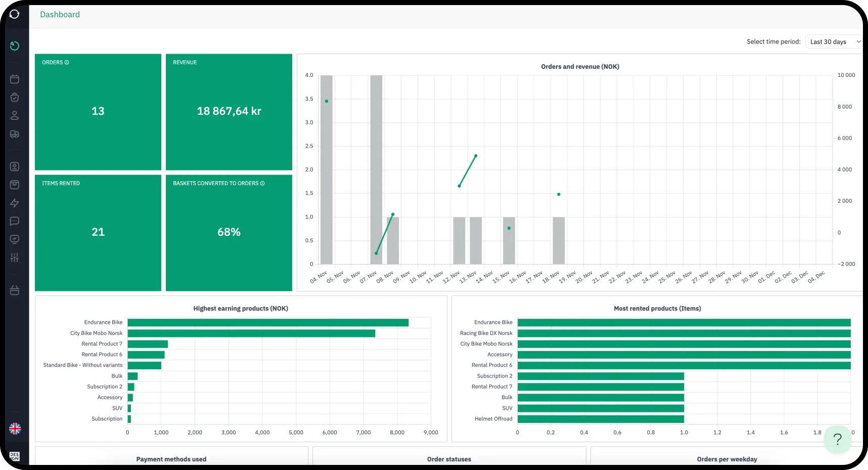The width and height of the screenshot is (868, 470).
Task: Open the delivery truck icon in sidebar
Action: pyautogui.click(x=15, y=134)
